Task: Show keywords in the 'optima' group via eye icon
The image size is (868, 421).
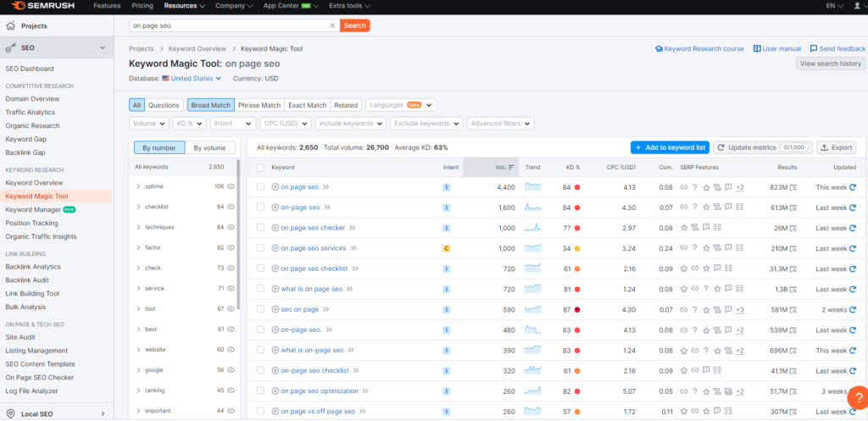Action: 231,186
